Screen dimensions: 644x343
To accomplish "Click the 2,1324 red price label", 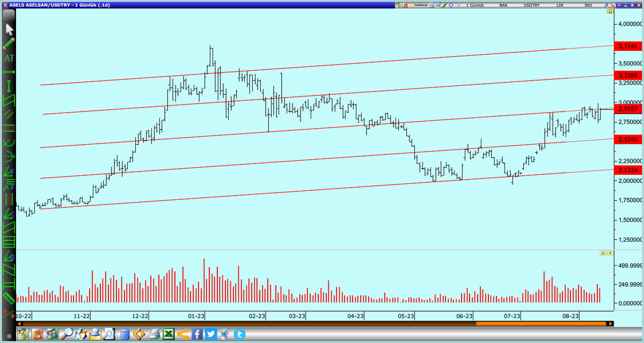I will pos(628,170).
